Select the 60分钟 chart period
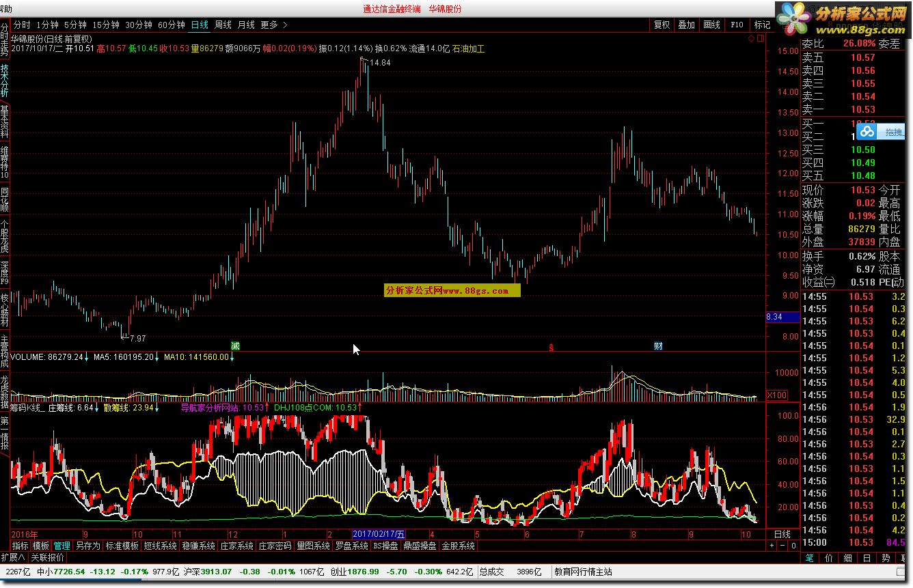The image size is (913, 588). coord(172,25)
